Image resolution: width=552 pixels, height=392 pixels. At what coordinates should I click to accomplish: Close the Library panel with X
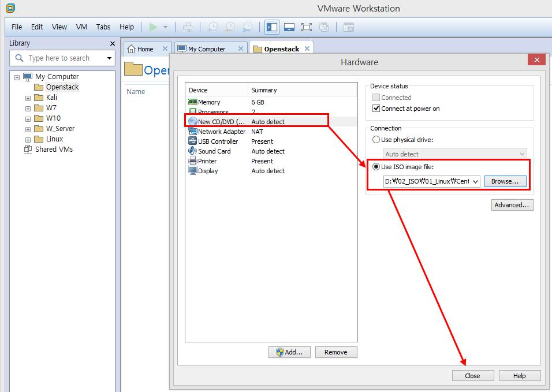pos(112,44)
